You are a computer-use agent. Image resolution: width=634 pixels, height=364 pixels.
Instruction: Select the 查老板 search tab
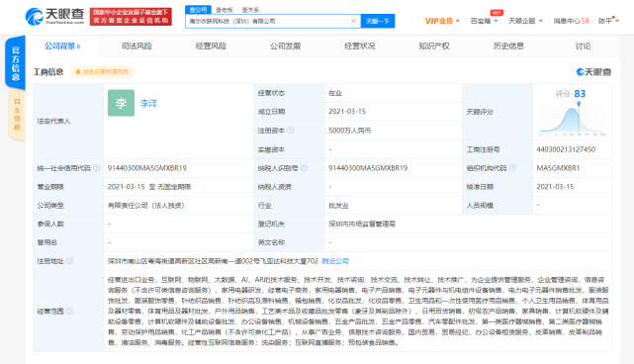coord(224,10)
